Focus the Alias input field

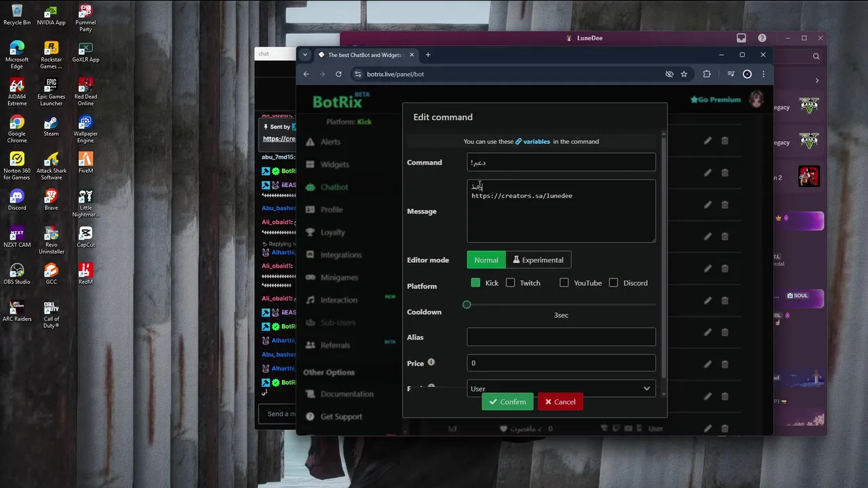(561, 337)
